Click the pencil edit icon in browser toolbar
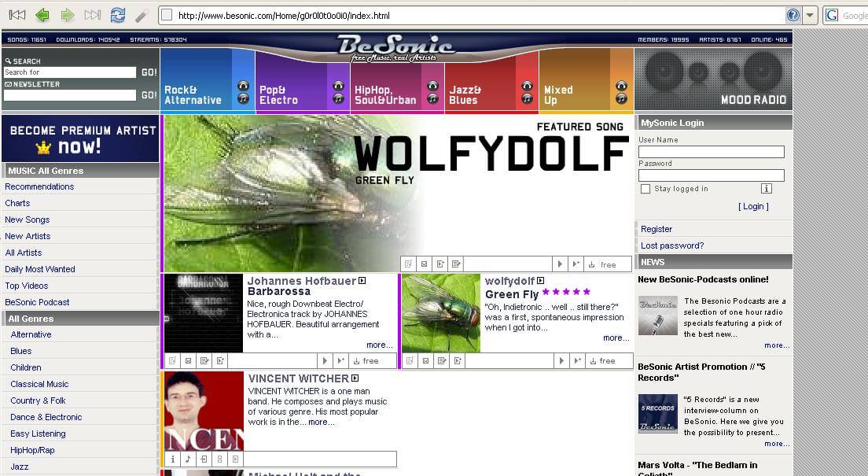The image size is (868, 476). (142, 15)
